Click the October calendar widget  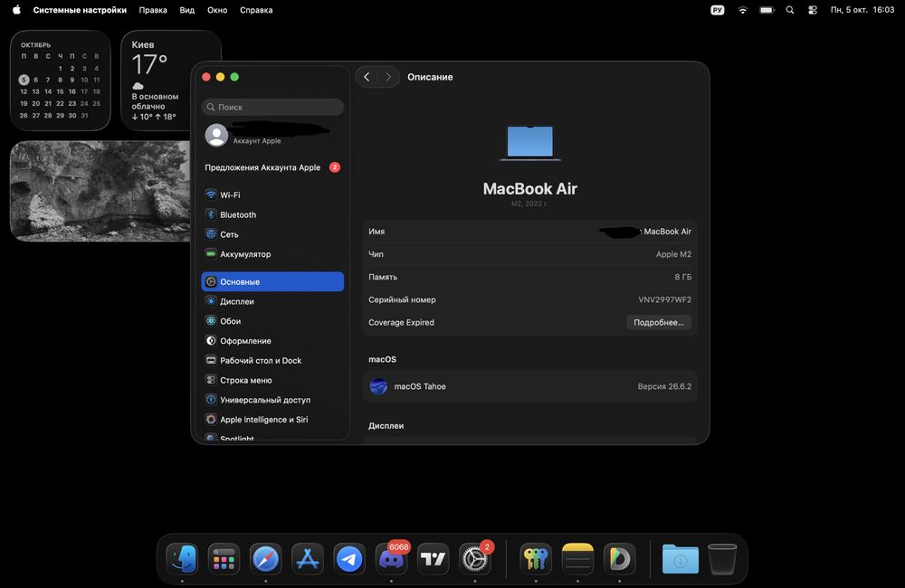point(60,81)
